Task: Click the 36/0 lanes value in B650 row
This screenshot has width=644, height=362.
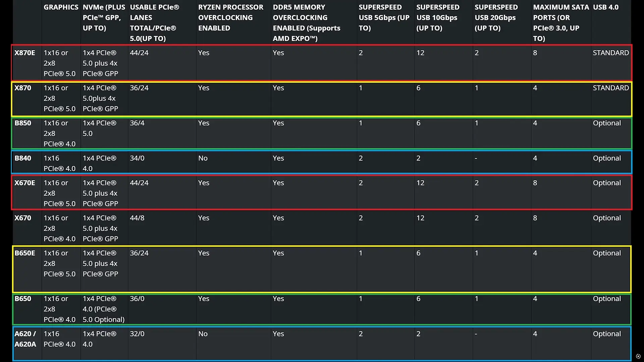Action: pos(137,299)
